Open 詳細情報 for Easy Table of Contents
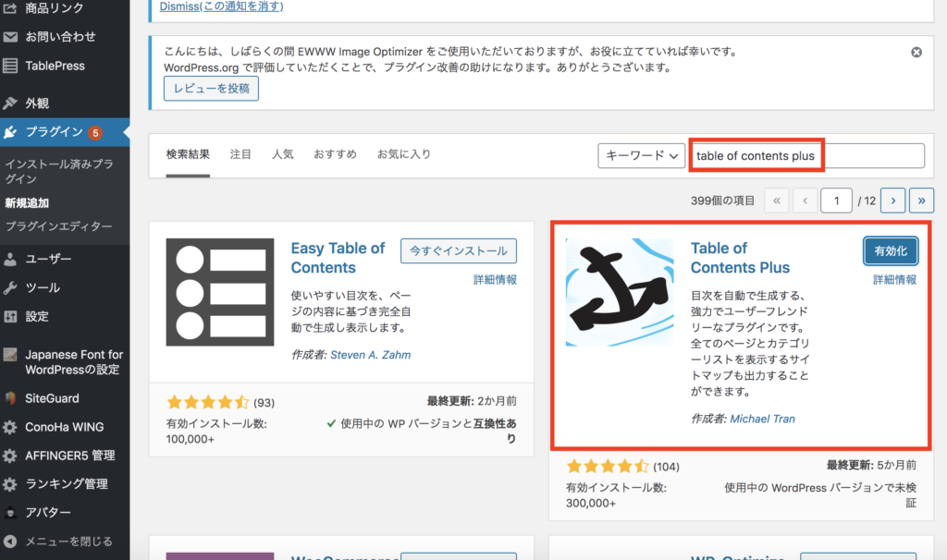The image size is (947, 560). point(496,279)
